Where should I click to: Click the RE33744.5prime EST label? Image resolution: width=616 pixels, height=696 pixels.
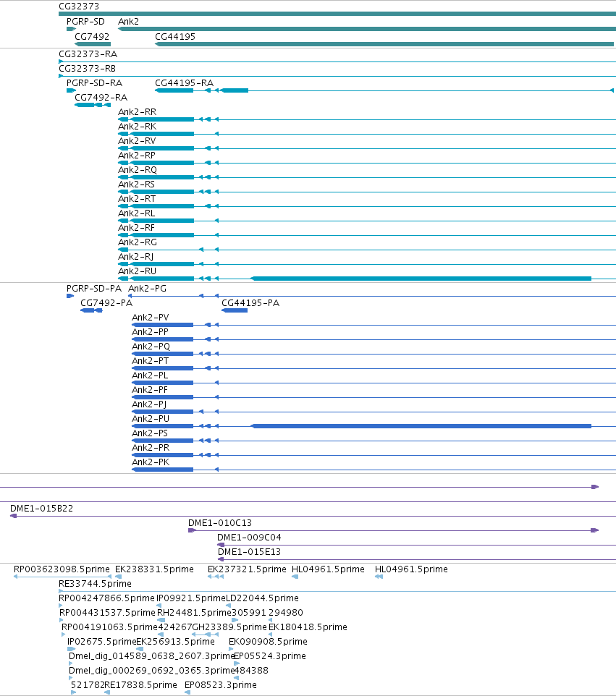[x=95, y=584]
